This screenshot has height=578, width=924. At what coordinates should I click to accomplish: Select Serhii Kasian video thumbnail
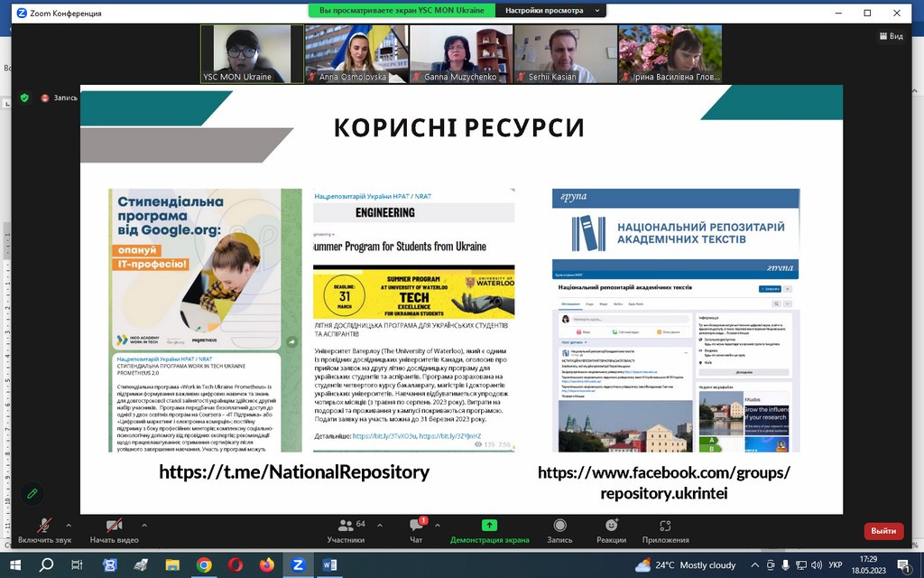pyautogui.click(x=565, y=53)
